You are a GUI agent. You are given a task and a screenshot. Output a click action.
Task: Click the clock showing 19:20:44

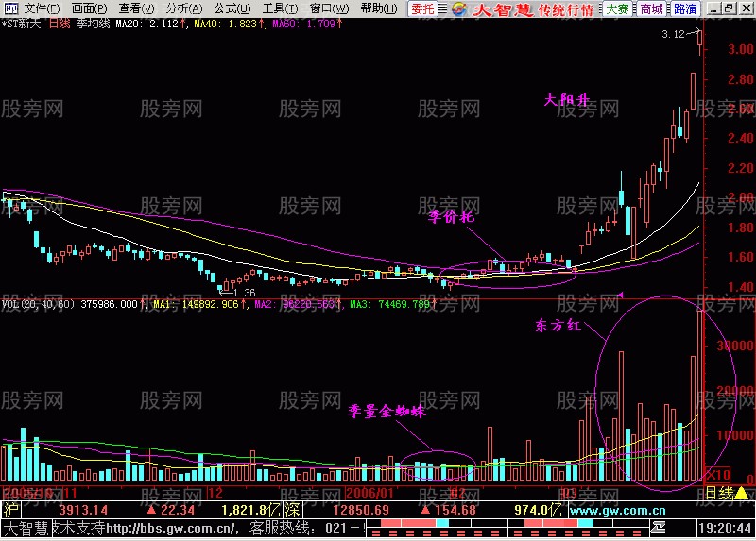(x=725, y=529)
